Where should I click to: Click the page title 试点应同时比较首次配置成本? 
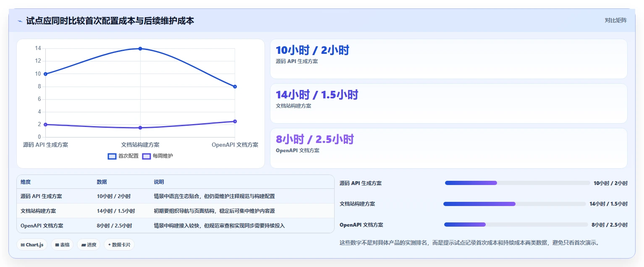(x=110, y=21)
